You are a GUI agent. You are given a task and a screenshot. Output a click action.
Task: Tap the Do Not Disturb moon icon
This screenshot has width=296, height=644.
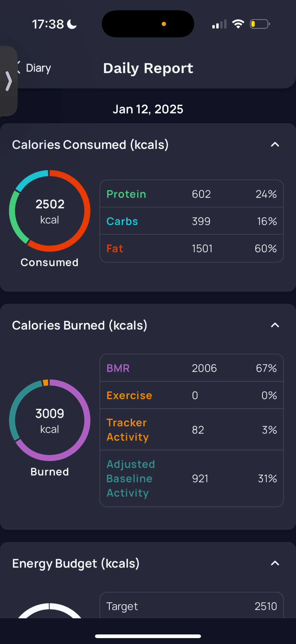72,24
